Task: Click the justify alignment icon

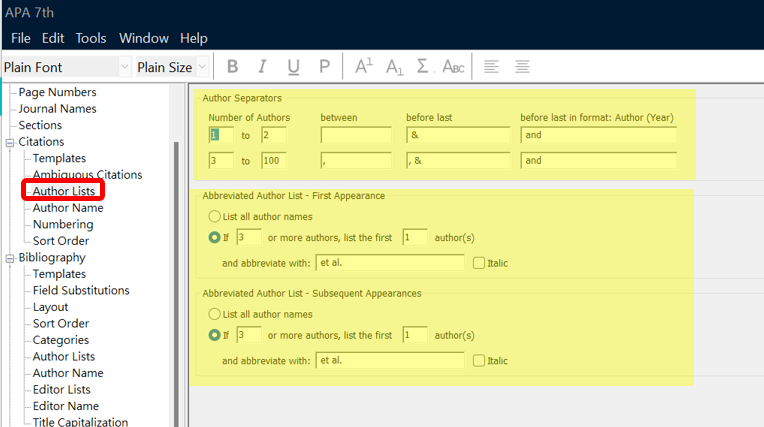Action: point(522,66)
